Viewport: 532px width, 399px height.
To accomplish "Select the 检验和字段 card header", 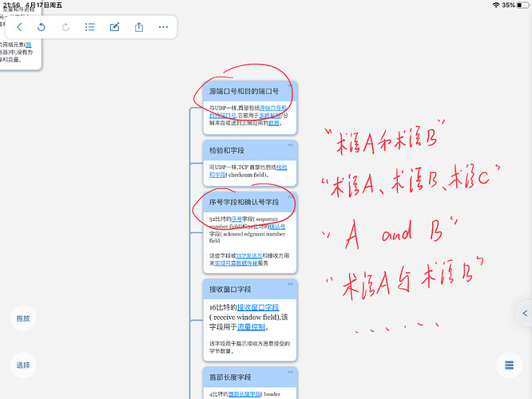I will pyautogui.click(x=250, y=150).
